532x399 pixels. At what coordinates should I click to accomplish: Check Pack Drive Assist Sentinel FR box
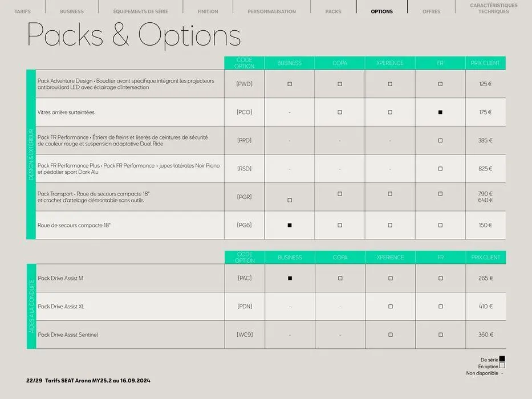pos(440,335)
